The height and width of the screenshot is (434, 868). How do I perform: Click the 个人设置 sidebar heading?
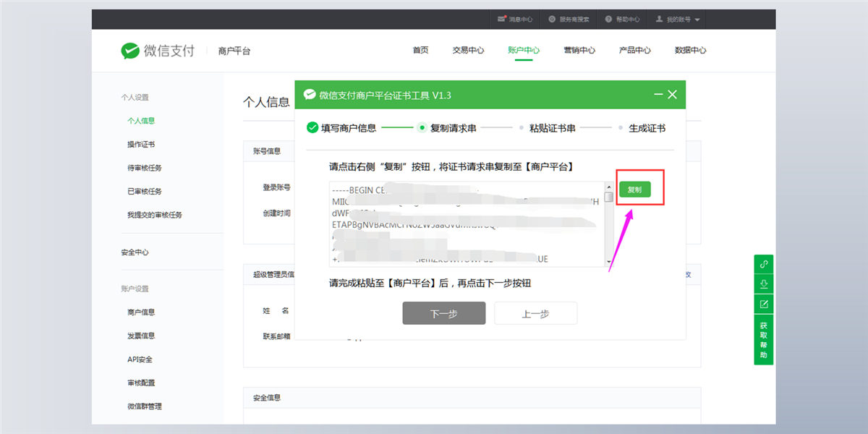coord(135,97)
